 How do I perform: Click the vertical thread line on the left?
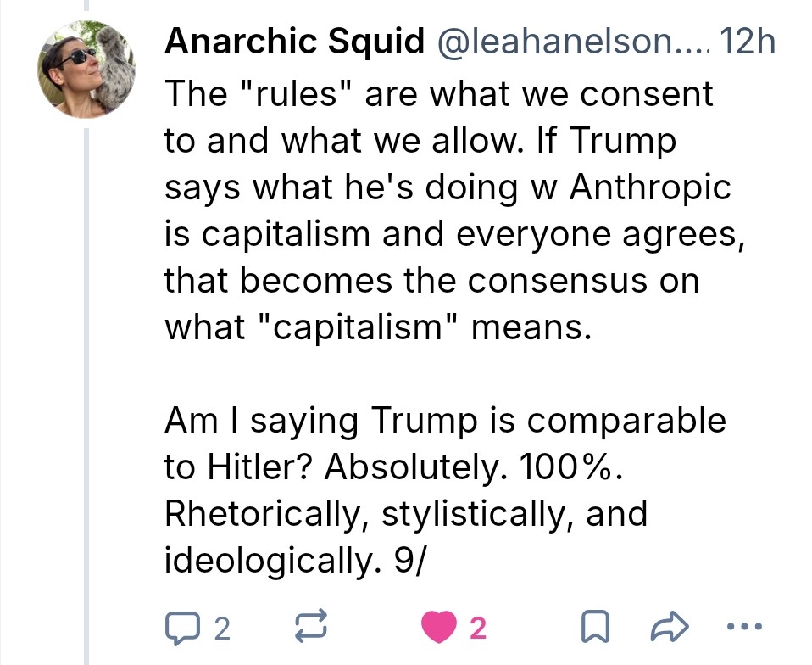click(86, 382)
